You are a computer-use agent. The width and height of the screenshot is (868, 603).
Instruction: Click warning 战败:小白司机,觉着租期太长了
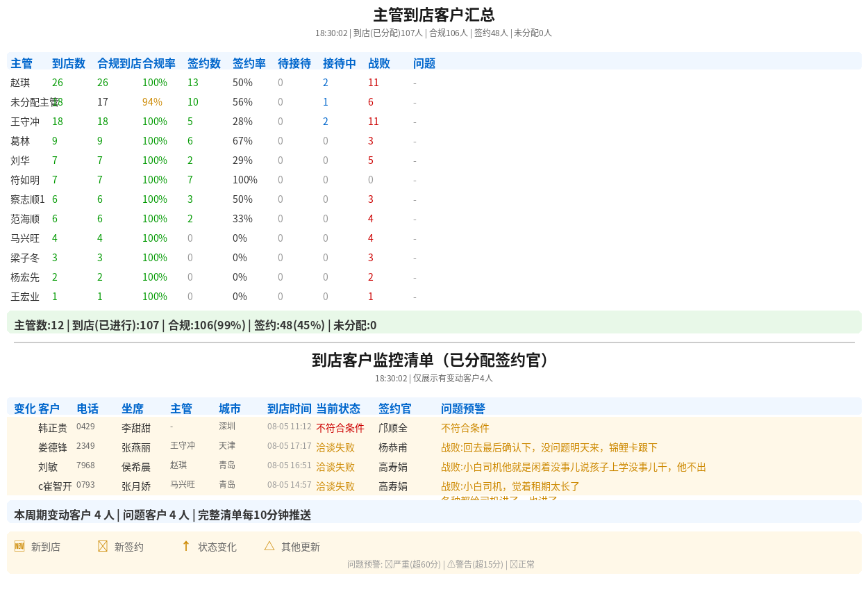point(510,486)
